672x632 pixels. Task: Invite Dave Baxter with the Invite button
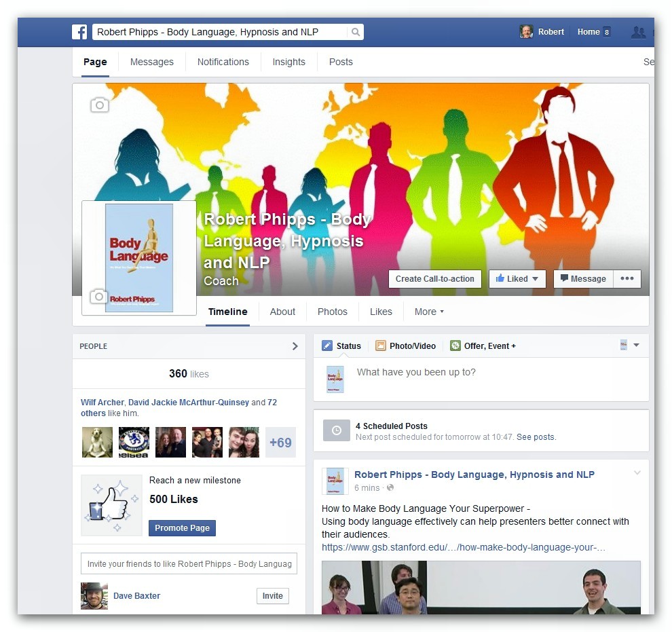coord(273,595)
